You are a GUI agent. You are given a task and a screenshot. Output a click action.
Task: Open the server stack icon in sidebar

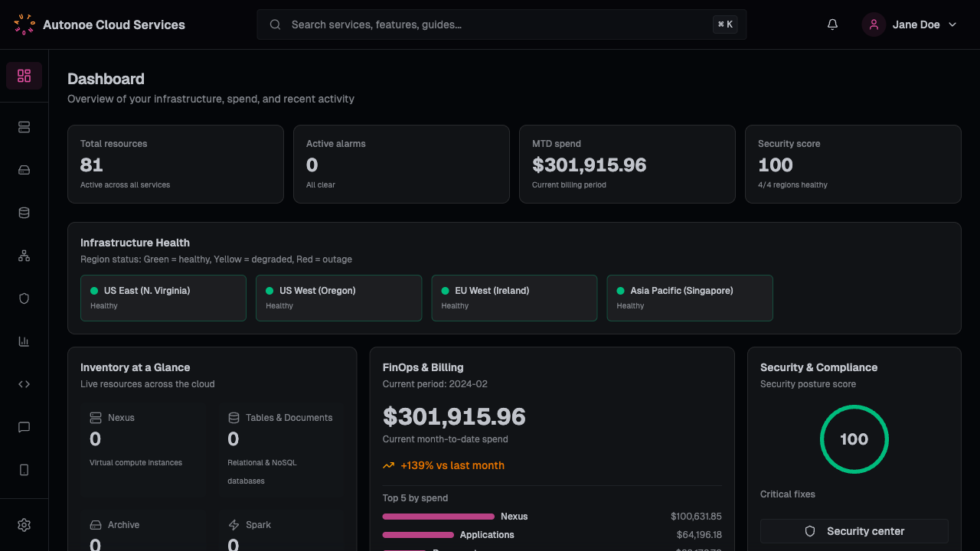24,127
